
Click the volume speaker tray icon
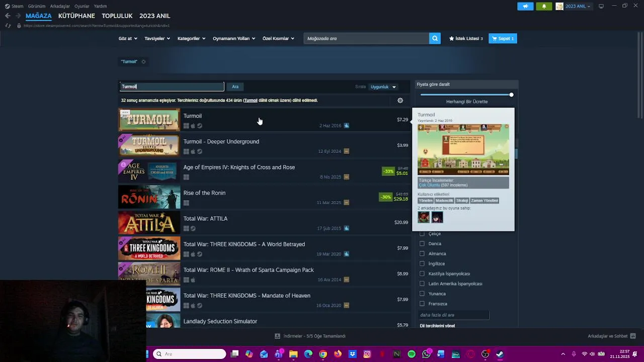(592, 354)
